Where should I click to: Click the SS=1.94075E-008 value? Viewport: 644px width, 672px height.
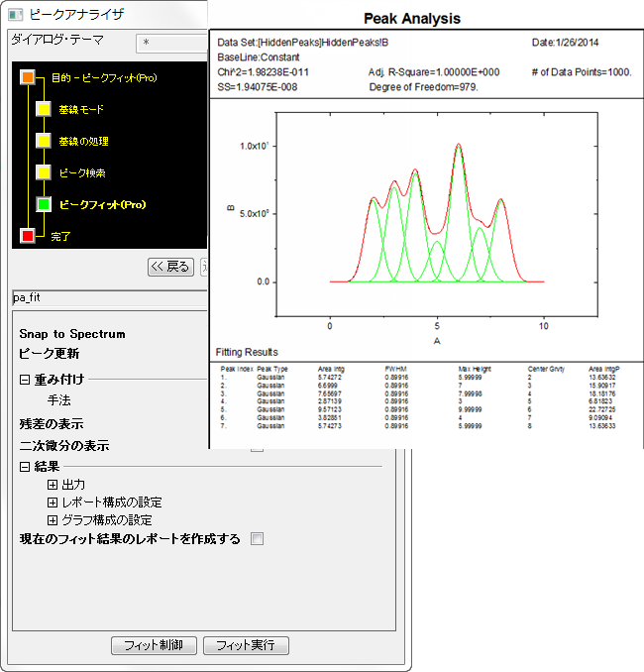click(257, 87)
